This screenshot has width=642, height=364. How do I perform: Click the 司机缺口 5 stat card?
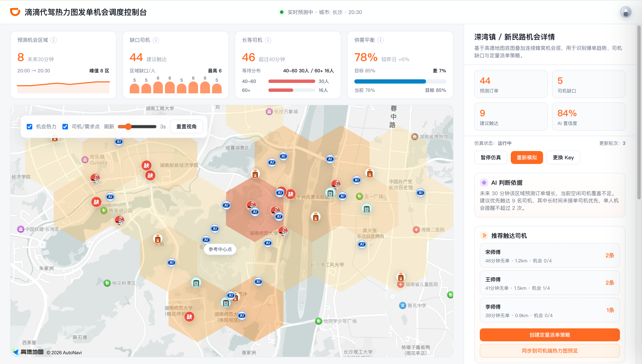click(x=588, y=84)
